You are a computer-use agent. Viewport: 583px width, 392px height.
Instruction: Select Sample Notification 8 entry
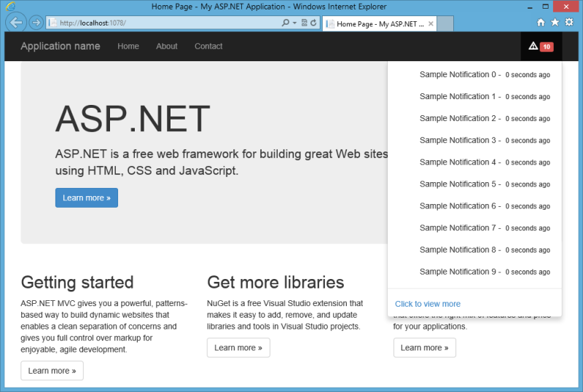coord(474,250)
